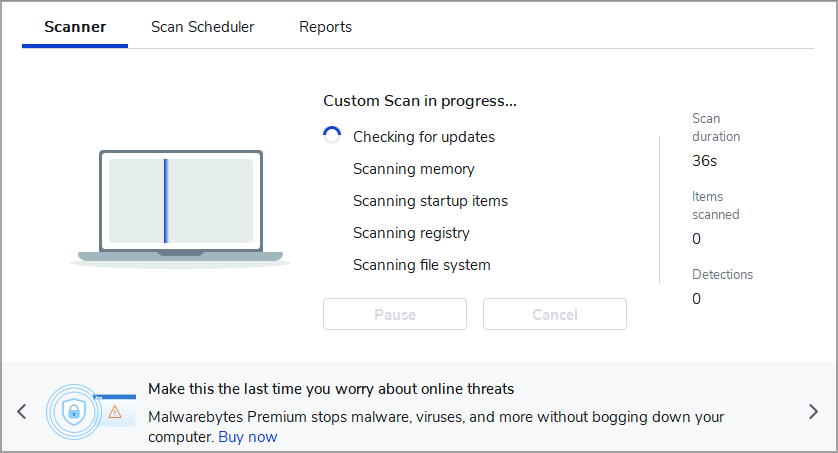Pause the custom scan
Image resolution: width=838 pixels, height=453 pixels.
pyautogui.click(x=395, y=314)
